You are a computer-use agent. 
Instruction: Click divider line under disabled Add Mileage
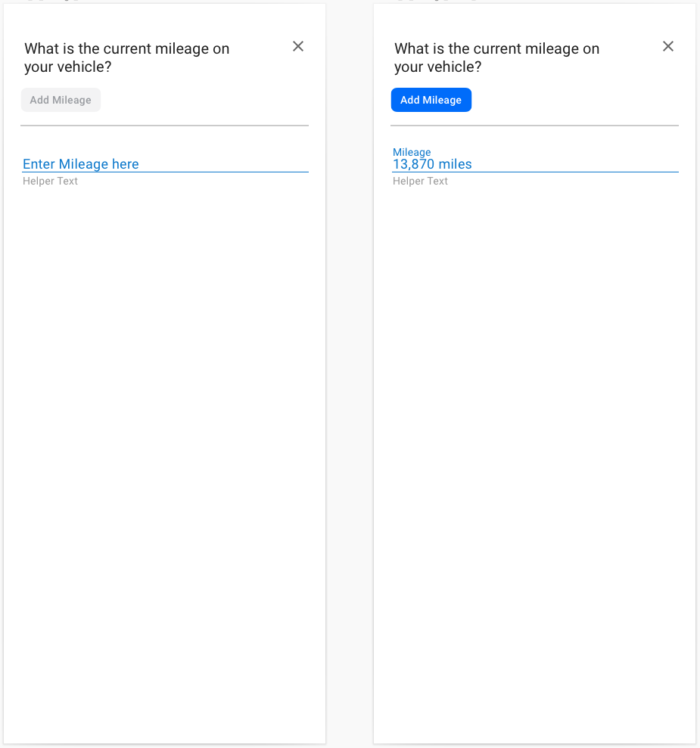pyautogui.click(x=164, y=126)
